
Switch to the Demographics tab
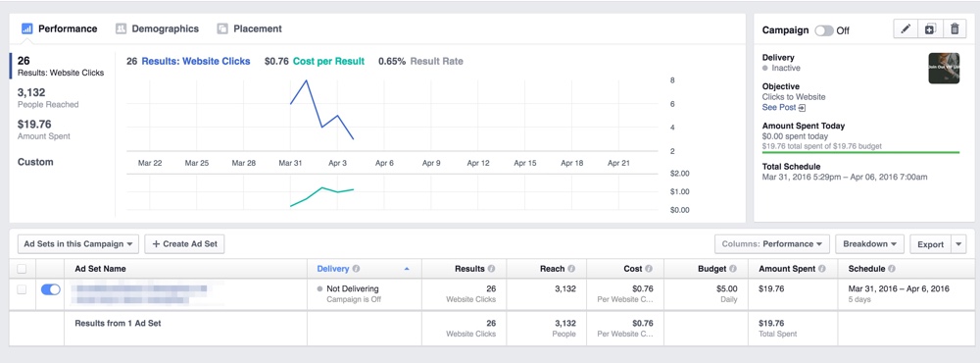tap(158, 28)
